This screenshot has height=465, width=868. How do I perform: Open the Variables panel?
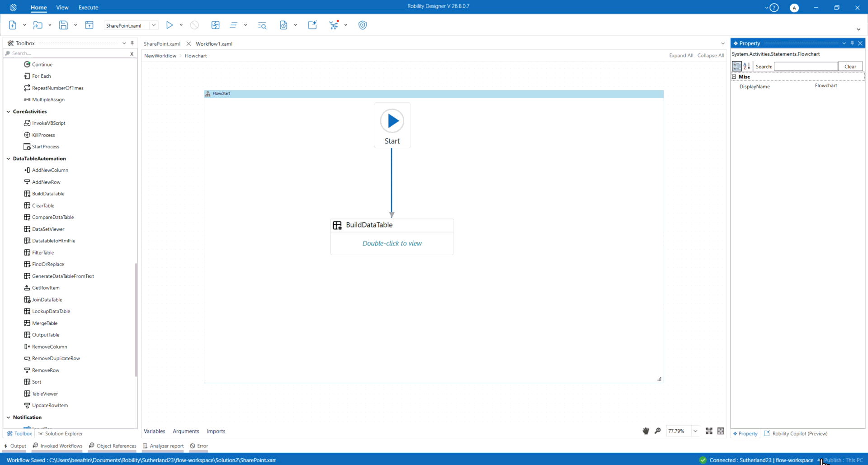point(155,431)
